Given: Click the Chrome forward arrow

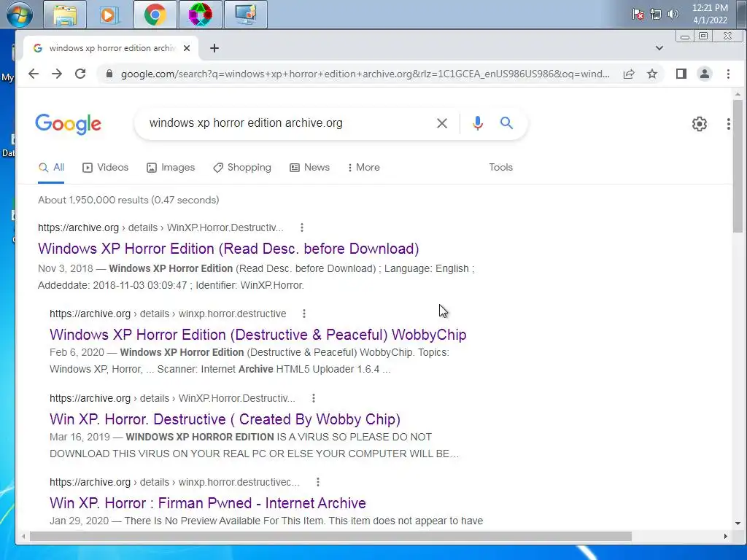Looking at the screenshot, I should [x=57, y=74].
